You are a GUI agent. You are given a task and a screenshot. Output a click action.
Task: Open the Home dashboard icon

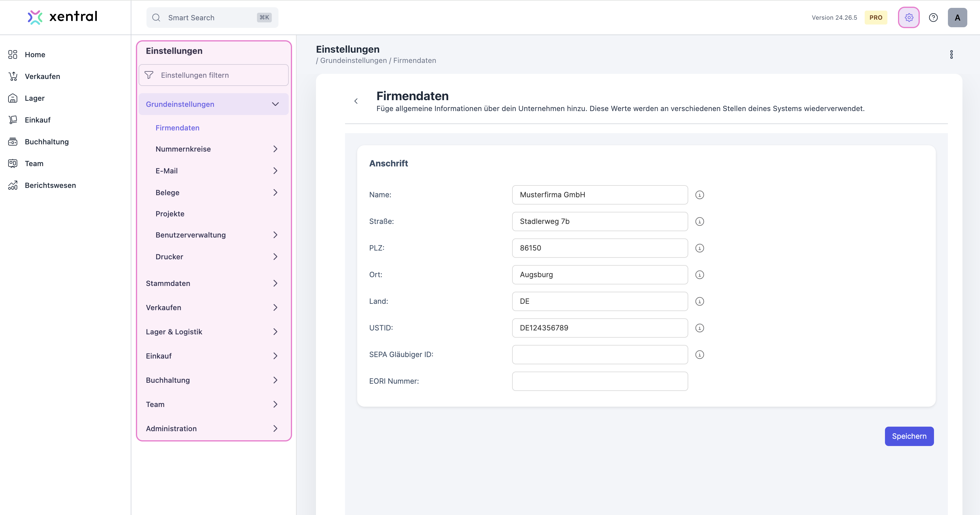(12, 54)
